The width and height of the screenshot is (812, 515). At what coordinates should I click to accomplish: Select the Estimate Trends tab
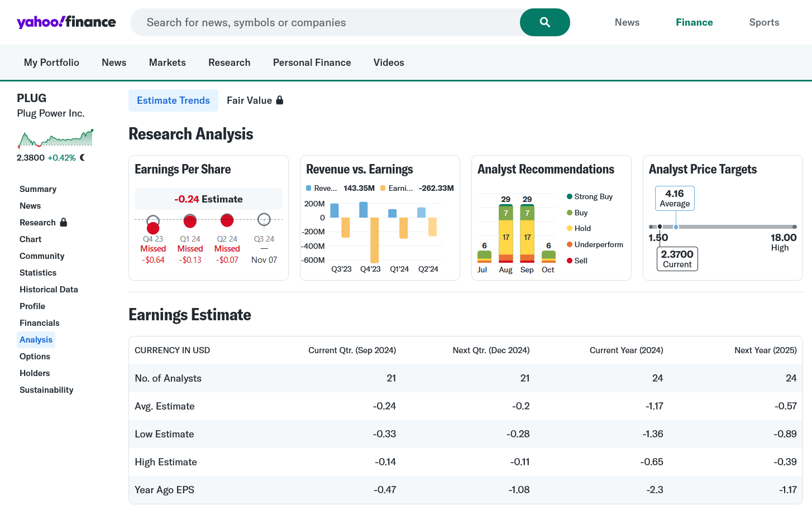pyautogui.click(x=173, y=100)
